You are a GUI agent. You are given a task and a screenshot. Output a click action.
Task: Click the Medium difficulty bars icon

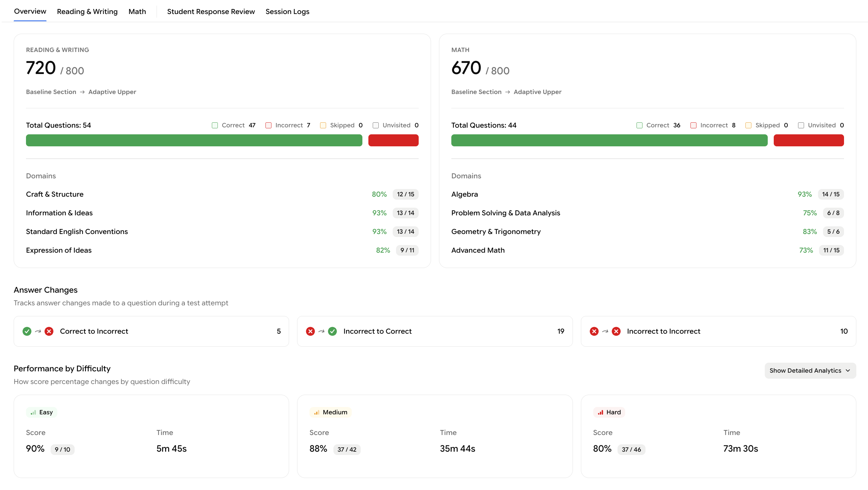[x=316, y=412]
